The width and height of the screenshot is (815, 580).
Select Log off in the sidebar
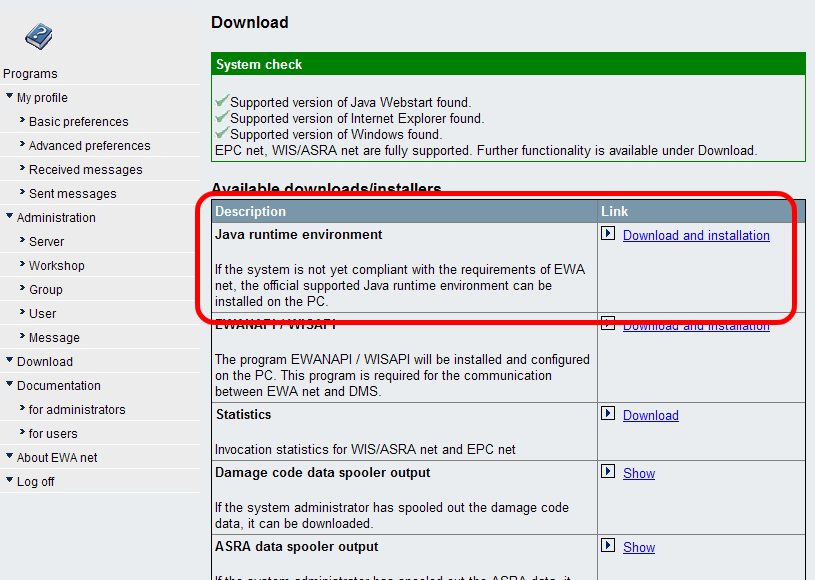click(x=36, y=482)
